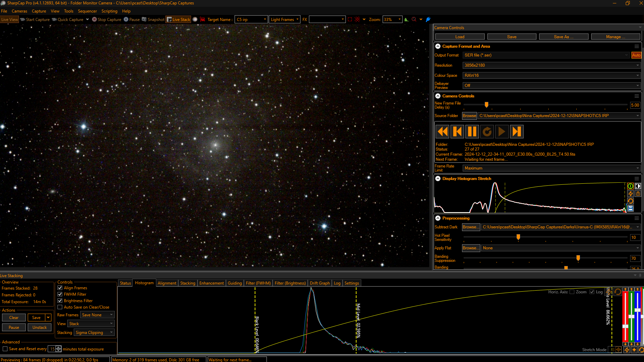
Task: Open the Zoom percentage dropdown
Action: pyautogui.click(x=392, y=19)
